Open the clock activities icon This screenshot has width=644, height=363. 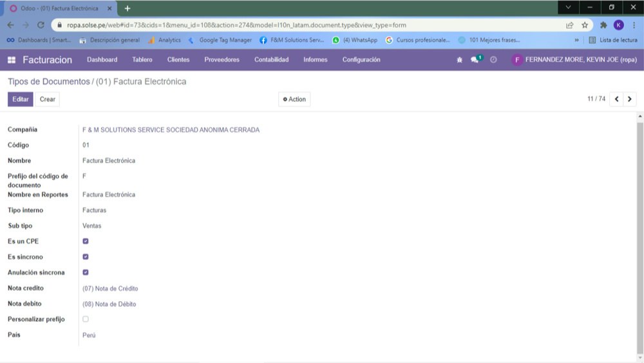tap(493, 60)
